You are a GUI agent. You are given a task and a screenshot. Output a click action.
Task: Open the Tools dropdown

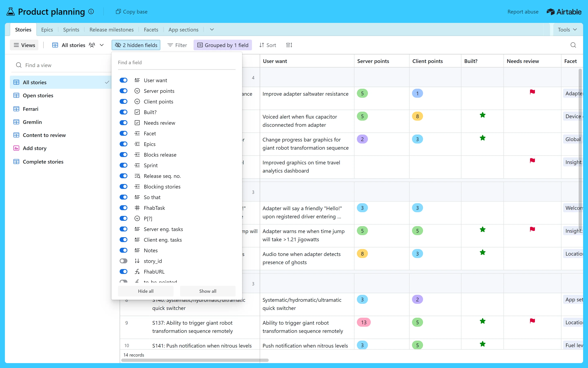tap(567, 29)
